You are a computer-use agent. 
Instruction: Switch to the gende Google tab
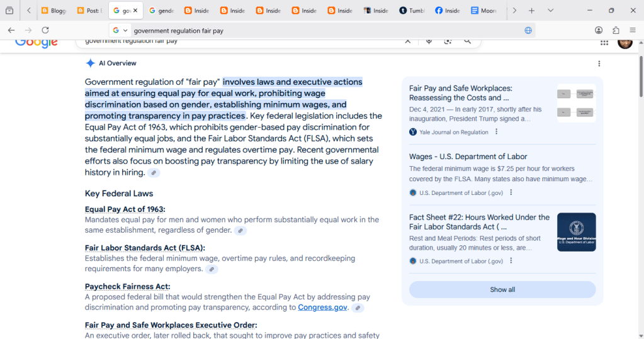(x=161, y=11)
